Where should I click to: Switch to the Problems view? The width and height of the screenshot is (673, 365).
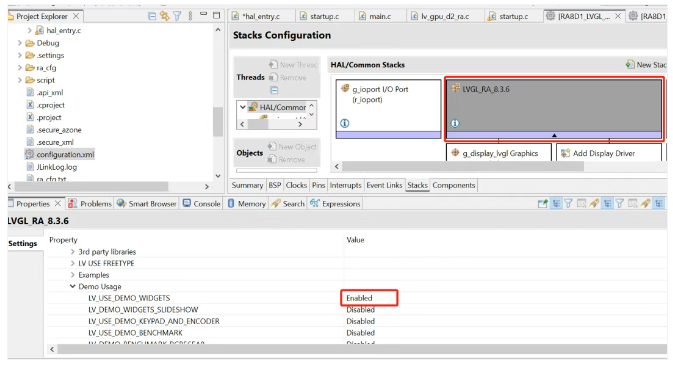pos(90,204)
